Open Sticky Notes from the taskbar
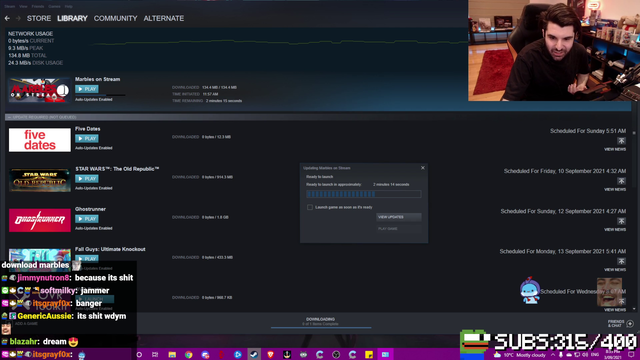 point(369,355)
